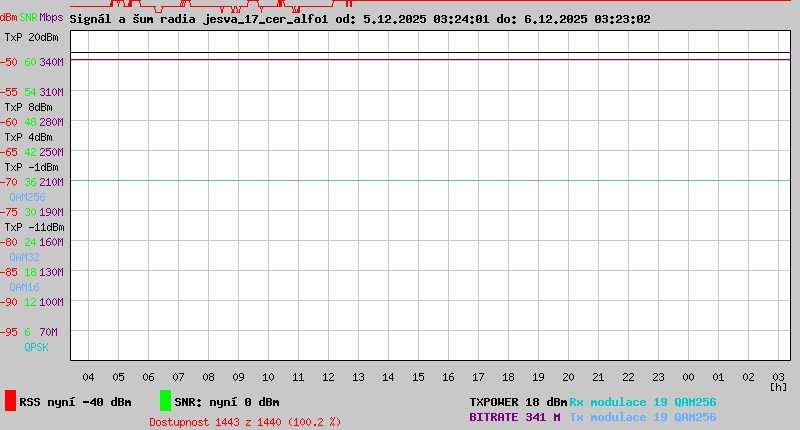
Task: Click the red dBm axis header
Action: (x=9, y=18)
